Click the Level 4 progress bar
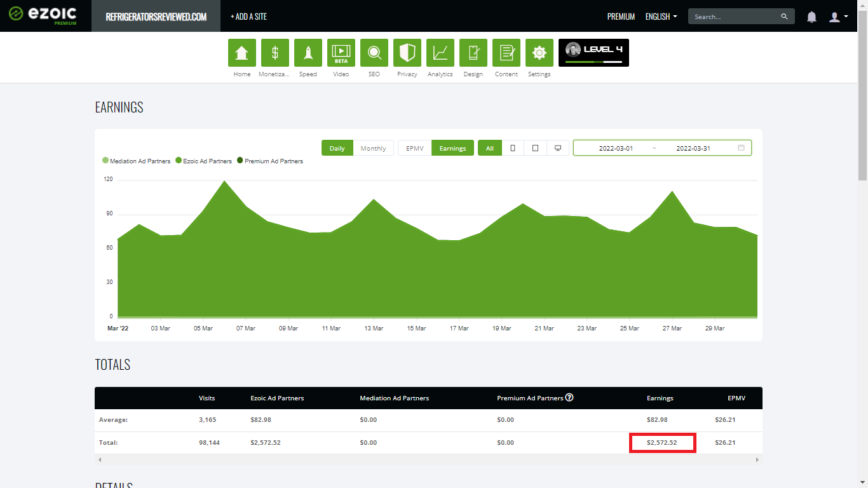 pos(593,62)
